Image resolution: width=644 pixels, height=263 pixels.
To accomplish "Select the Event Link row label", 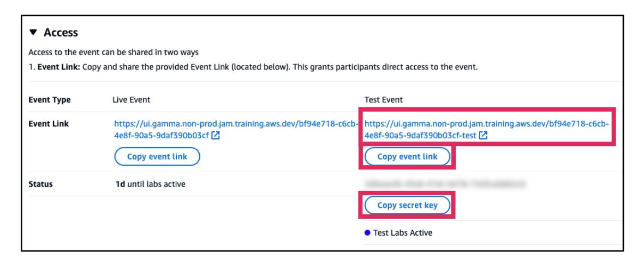I will click(x=49, y=124).
